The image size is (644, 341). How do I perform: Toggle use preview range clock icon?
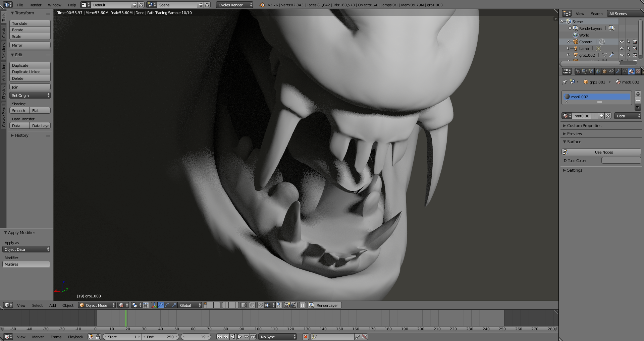(91, 337)
